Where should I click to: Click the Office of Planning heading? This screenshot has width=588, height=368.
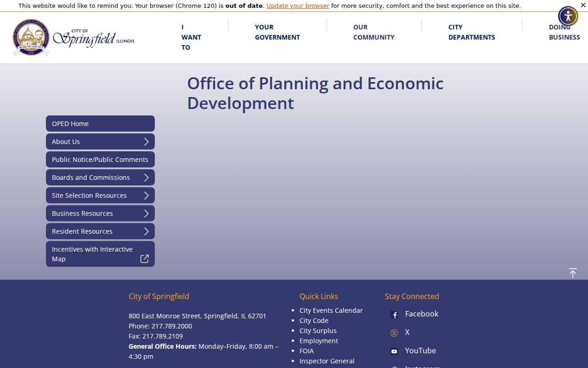315,93
